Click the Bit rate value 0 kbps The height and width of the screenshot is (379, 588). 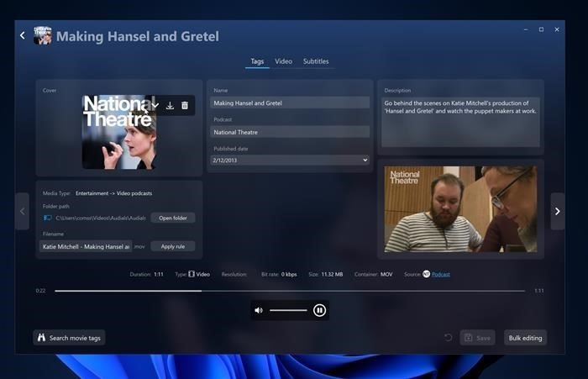click(289, 274)
